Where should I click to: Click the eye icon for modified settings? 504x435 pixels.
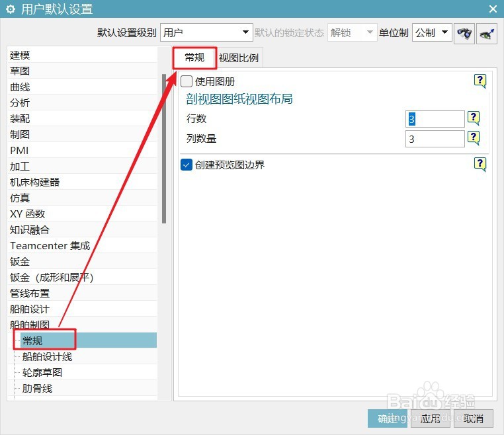click(487, 34)
